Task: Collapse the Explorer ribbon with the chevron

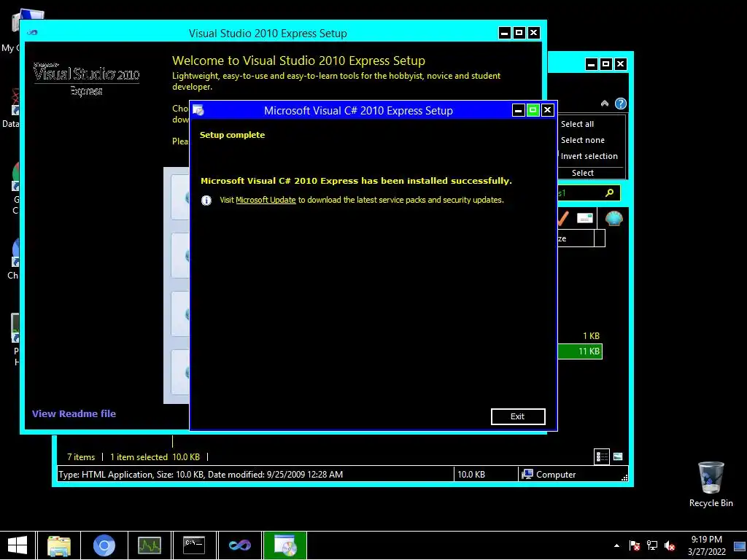Action: [605, 104]
